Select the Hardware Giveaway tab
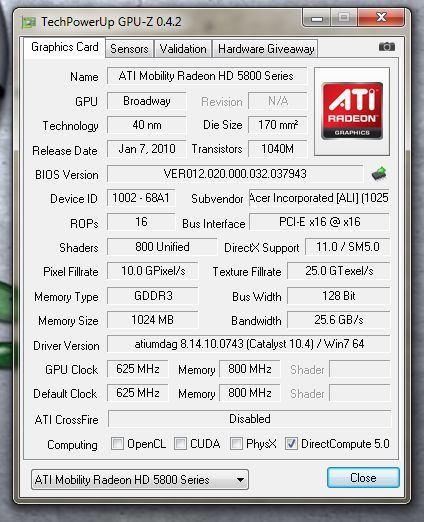Screen dimensions: 424x522 click(266, 49)
